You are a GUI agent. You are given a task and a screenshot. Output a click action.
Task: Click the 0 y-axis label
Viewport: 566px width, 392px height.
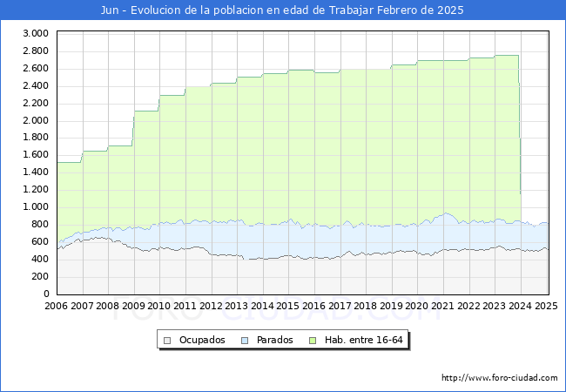[46, 294]
